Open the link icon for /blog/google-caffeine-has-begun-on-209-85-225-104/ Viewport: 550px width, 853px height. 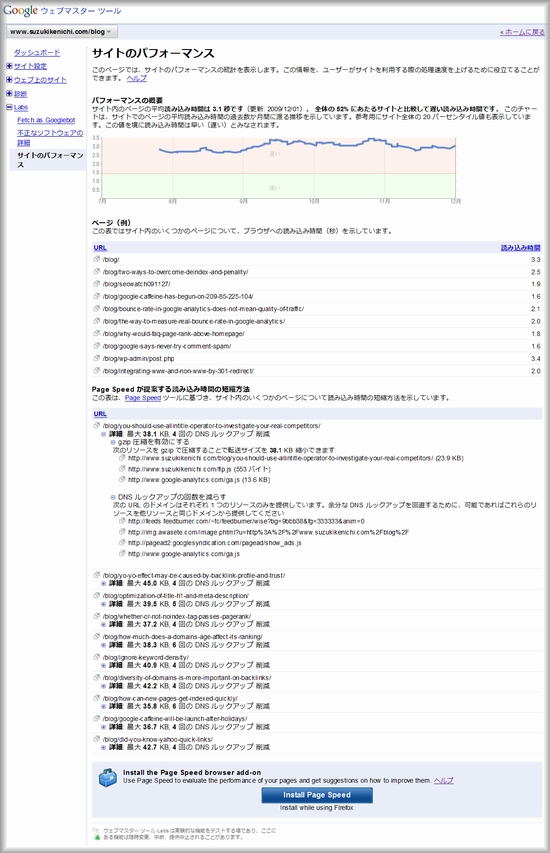(96, 296)
